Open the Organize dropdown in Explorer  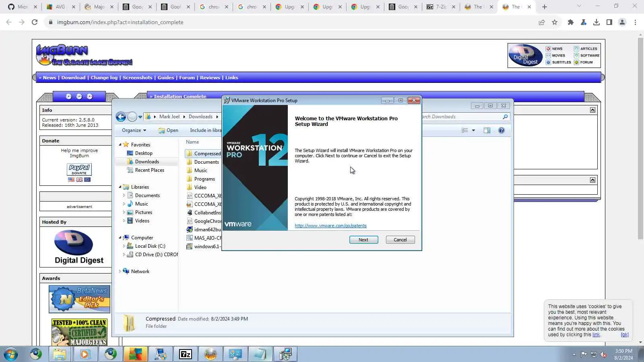click(x=134, y=130)
